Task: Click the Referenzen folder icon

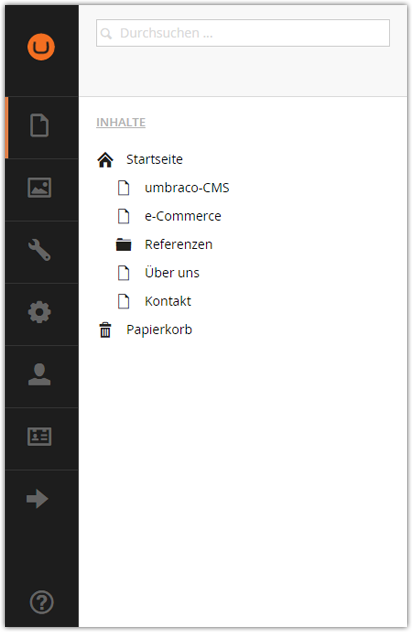Action: tap(124, 244)
